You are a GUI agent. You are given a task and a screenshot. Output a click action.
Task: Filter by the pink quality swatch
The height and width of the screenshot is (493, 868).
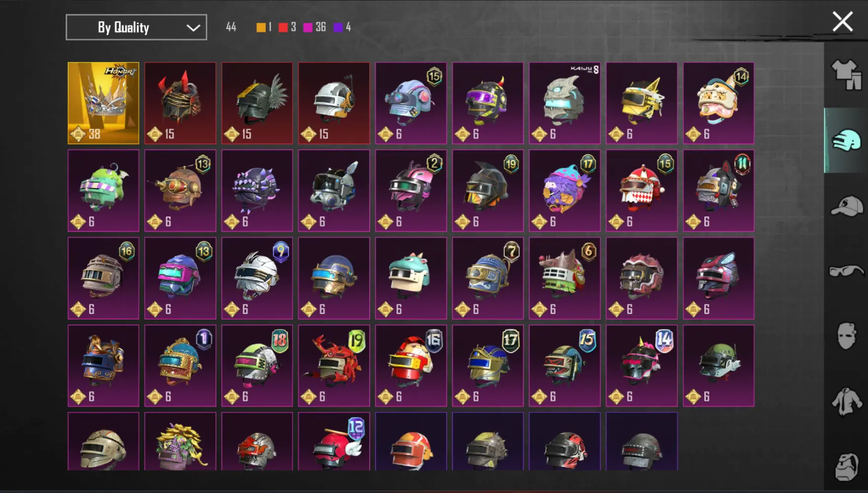point(308,27)
